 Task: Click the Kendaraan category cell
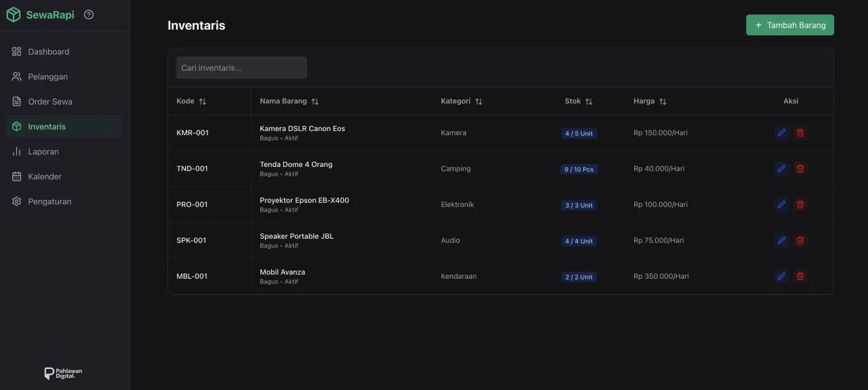pos(458,276)
